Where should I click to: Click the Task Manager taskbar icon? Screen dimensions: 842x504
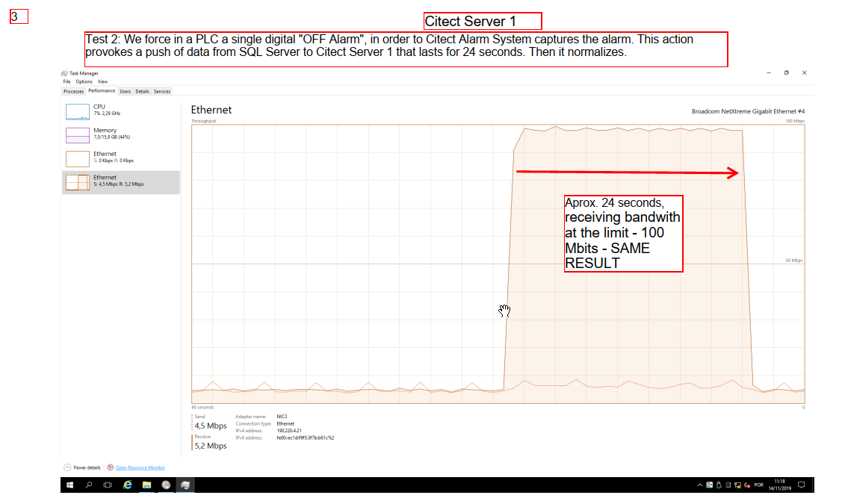click(x=185, y=485)
